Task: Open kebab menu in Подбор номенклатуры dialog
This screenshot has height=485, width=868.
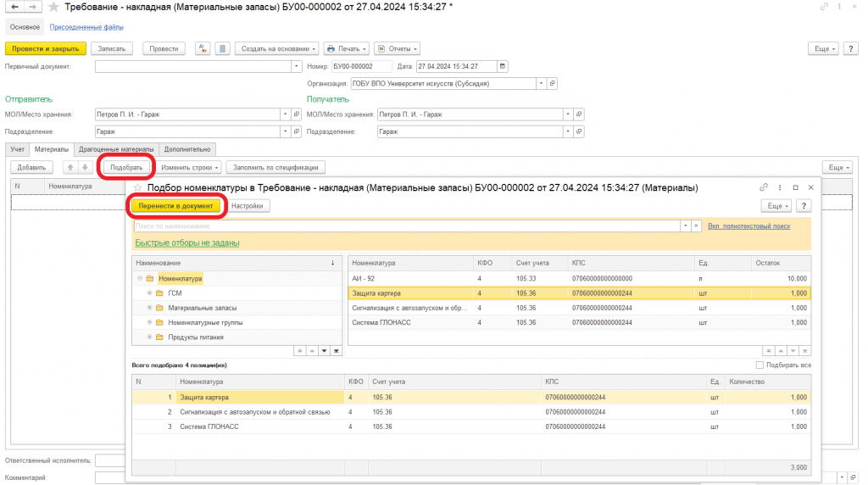Action: tap(780, 187)
